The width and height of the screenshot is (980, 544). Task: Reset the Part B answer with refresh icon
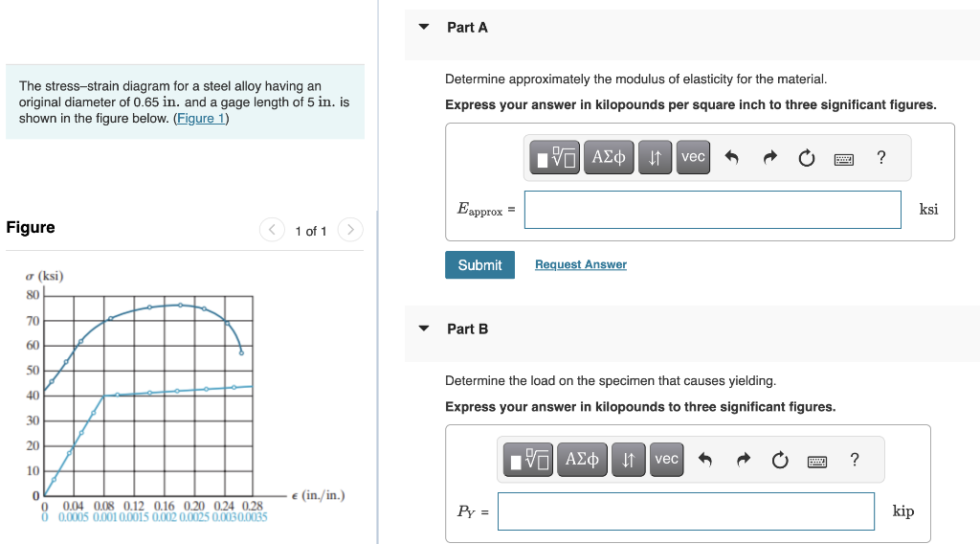pos(780,461)
